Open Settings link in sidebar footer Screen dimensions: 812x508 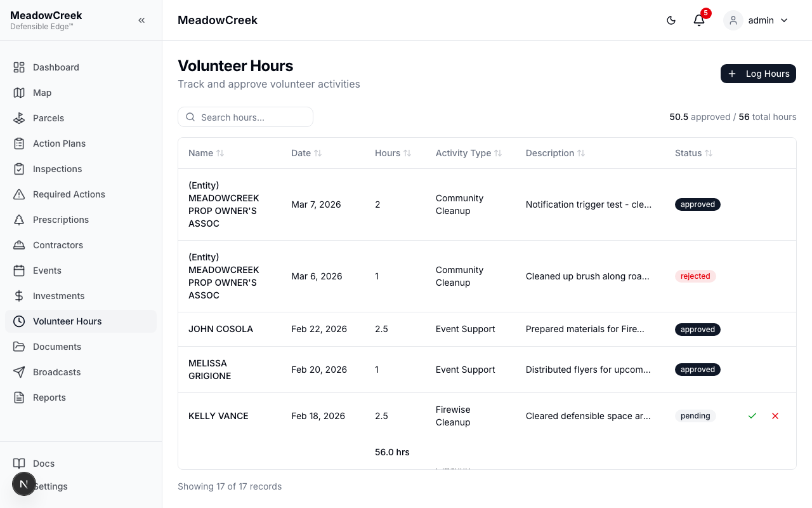(x=81, y=486)
